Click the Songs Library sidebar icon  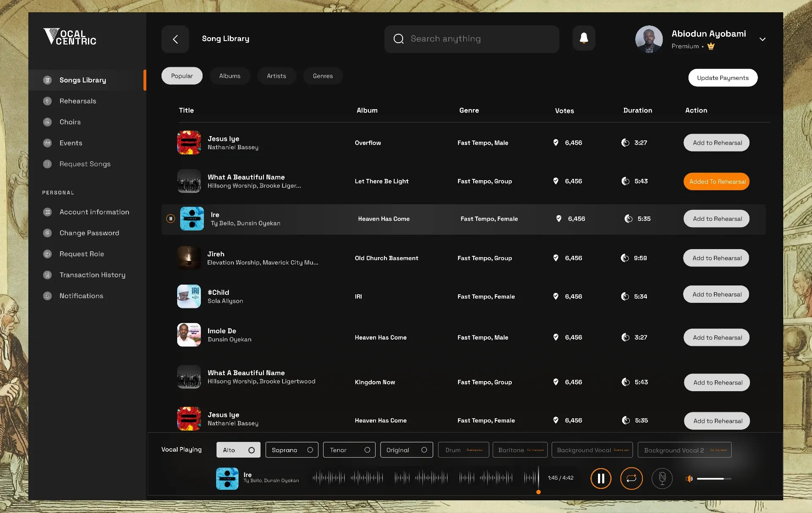(47, 80)
